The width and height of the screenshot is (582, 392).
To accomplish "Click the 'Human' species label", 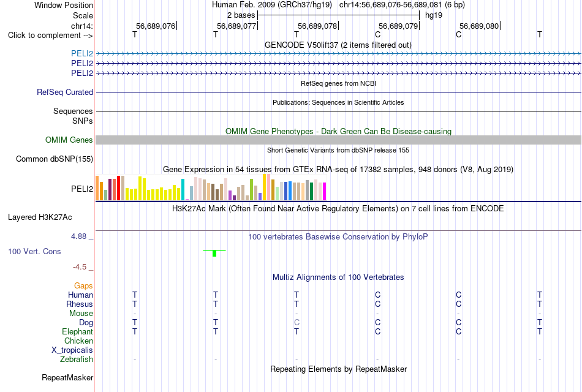I will (80, 295).
